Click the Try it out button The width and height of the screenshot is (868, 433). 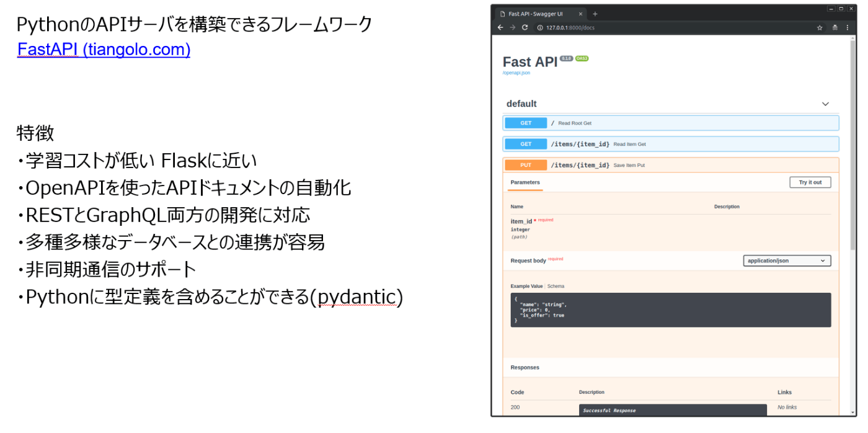(810, 182)
